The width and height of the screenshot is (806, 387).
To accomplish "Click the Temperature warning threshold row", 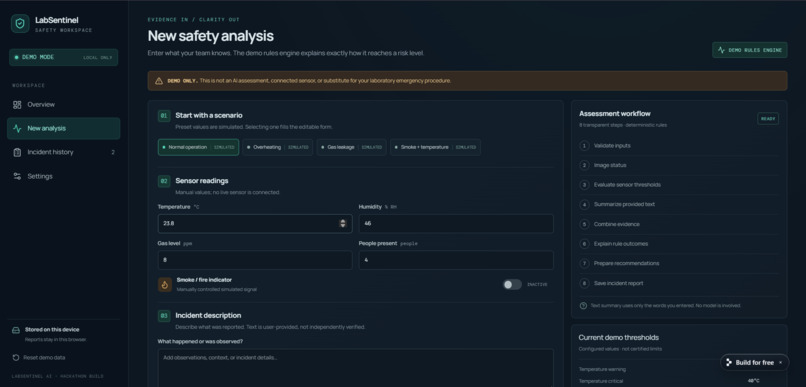I will click(679, 370).
